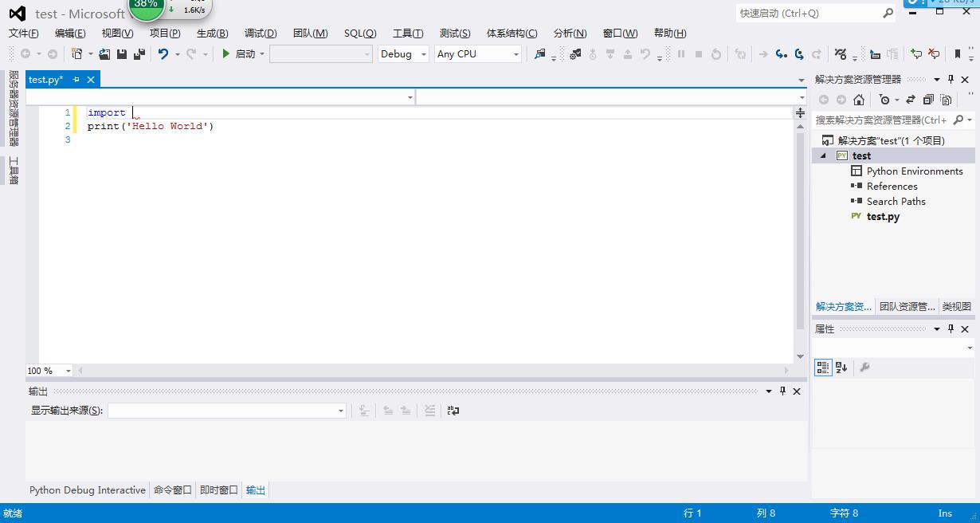
Task: Pin the test.py editor tab
Action: pyautogui.click(x=76, y=80)
